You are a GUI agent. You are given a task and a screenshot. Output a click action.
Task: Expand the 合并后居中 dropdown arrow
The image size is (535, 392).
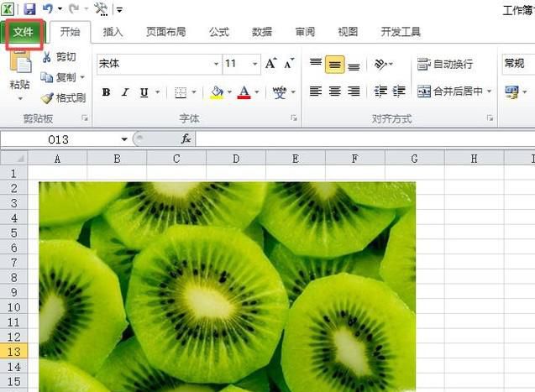489,91
